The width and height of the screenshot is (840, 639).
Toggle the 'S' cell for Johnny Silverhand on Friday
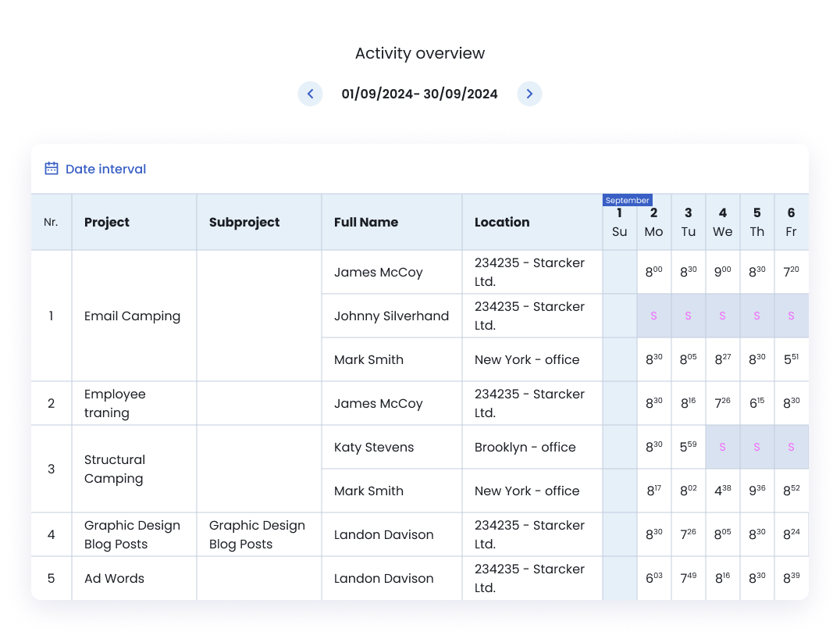click(x=791, y=315)
